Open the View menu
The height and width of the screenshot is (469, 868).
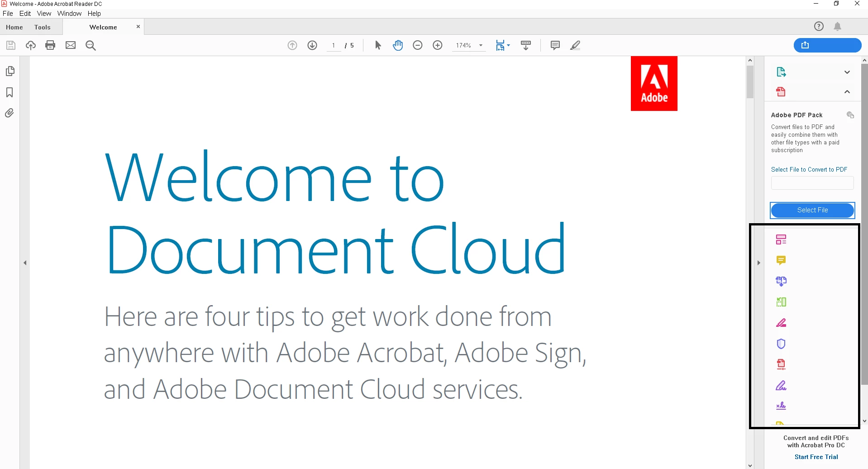tap(44, 14)
